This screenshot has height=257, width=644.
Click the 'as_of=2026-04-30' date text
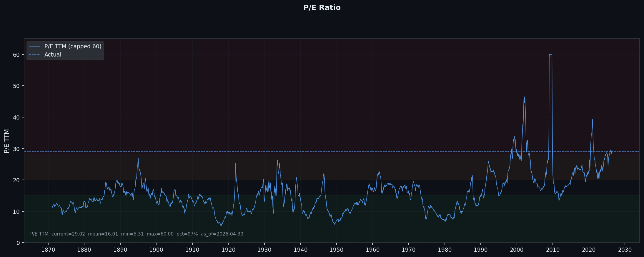(x=222, y=234)
